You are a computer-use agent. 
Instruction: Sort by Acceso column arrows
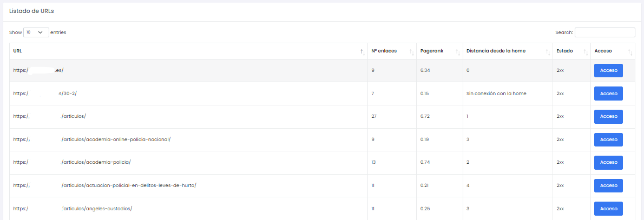630,51
